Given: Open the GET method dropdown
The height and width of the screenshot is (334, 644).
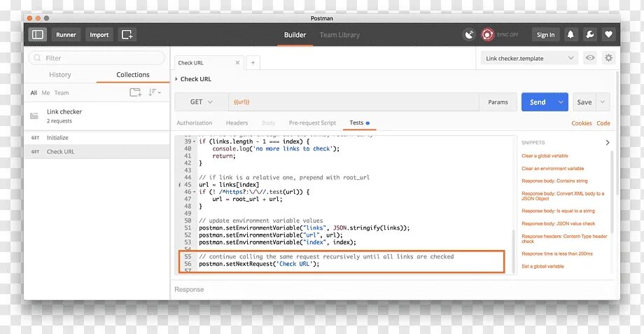Looking at the screenshot, I should tap(202, 102).
